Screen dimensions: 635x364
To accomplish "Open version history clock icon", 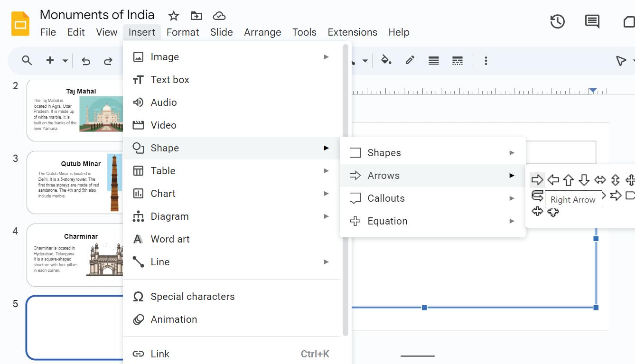I will 557,21.
